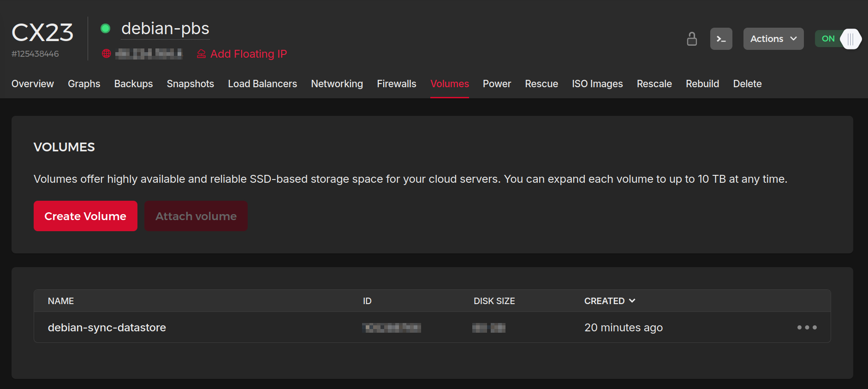The width and height of the screenshot is (868, 389).
Task: Open the three-dot menu for debian-sync-datastore
Action: tap(807, 327)
